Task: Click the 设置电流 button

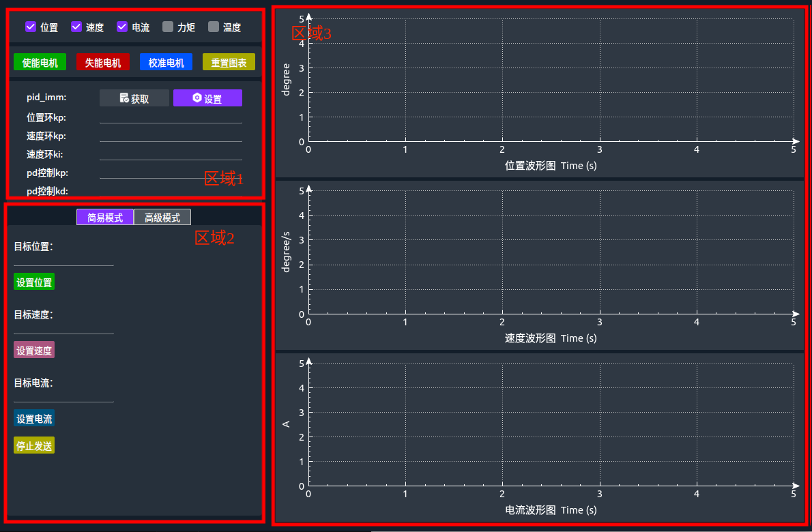Action: [33, 418]
